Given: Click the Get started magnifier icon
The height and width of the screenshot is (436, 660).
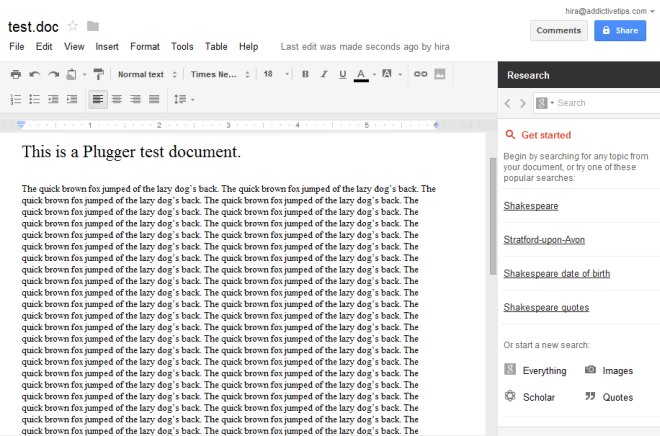Looking at the screenshot, I should pos(510,135).
